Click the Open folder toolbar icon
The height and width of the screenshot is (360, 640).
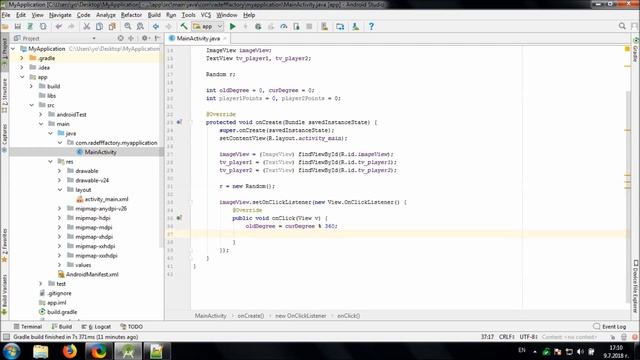click(x=5, y=27)
